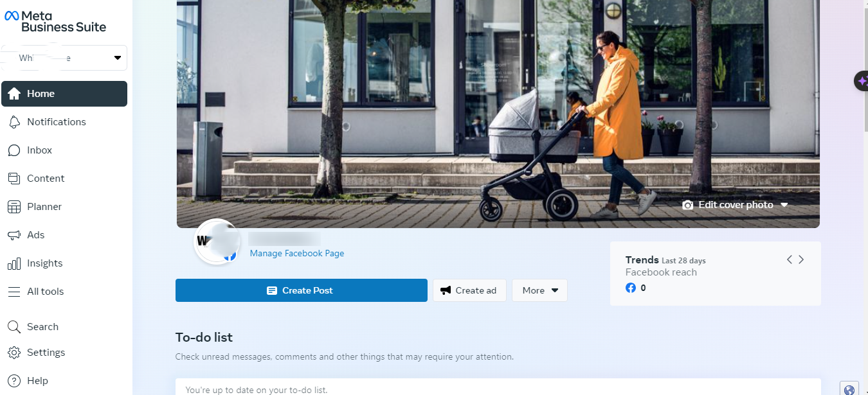This screenshot has width=868, height=395.
Task: Select Home in the sidebar
Action: [x=64, y=94]
